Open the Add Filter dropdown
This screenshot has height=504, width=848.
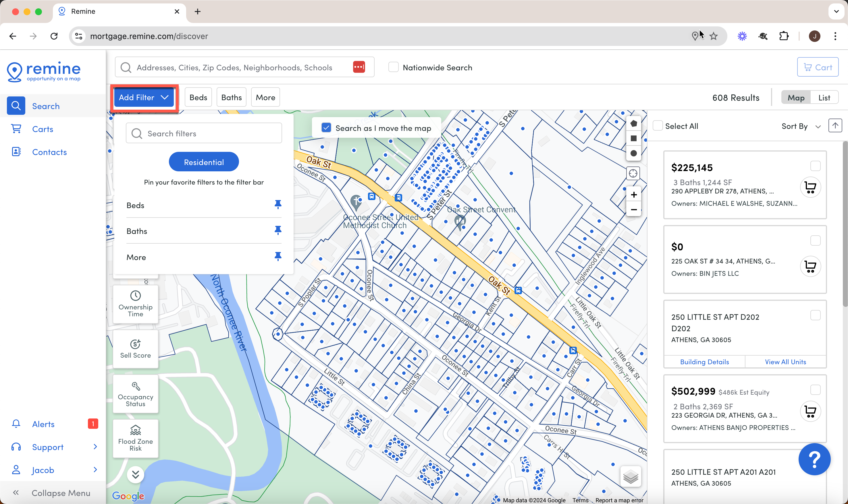[x=144, y=98]
